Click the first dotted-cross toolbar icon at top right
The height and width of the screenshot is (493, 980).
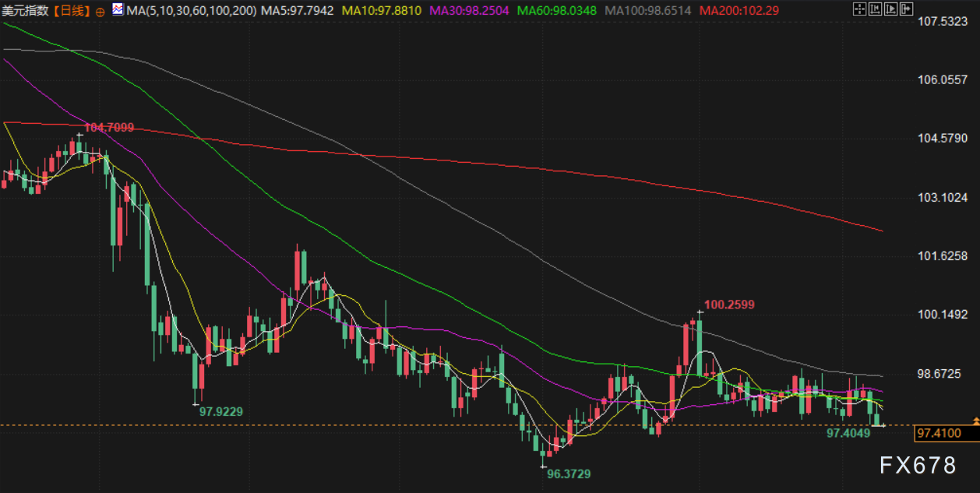859,10
